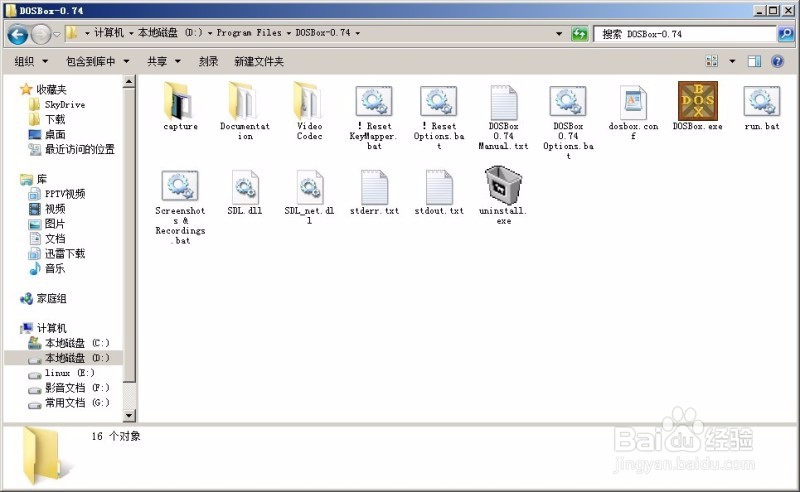Expand address bar history dropdown

tap(559, 34)
